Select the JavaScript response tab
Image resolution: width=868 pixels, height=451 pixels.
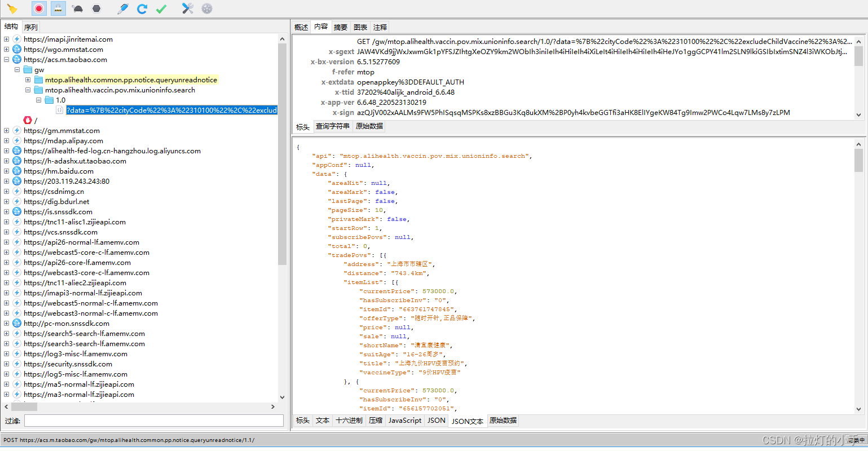click(x=405, y=421)
